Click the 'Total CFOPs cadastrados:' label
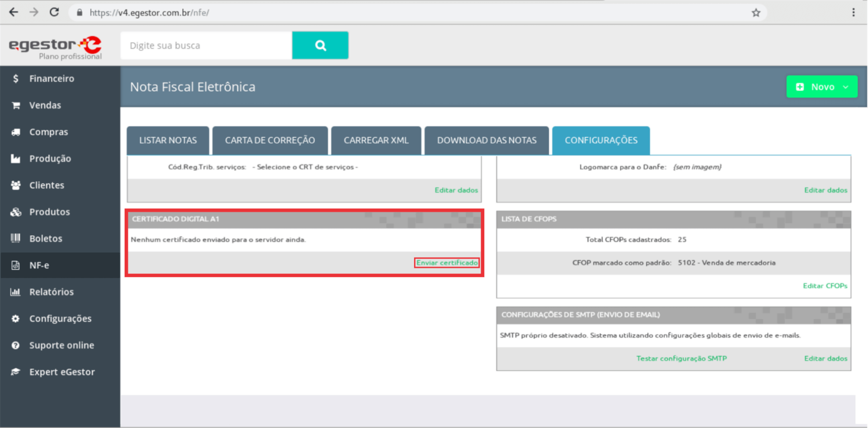This screenshot has width=868, height=428. [628, 240]
